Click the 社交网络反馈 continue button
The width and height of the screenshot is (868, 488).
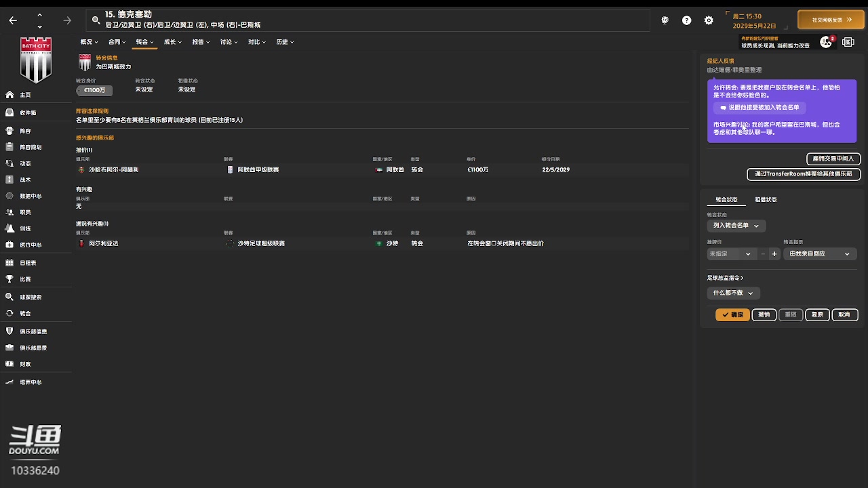point(831,20)
